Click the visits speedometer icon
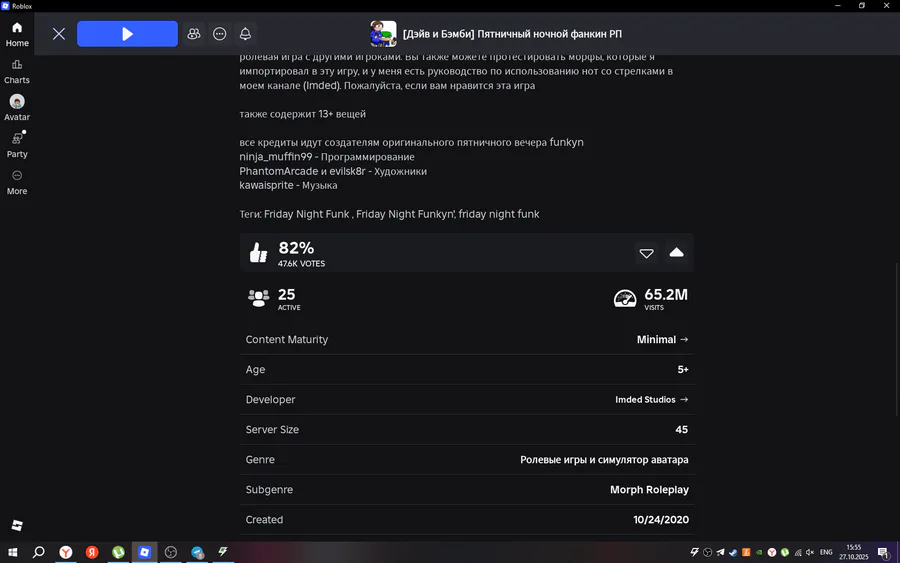 click(x=625, y=298)
